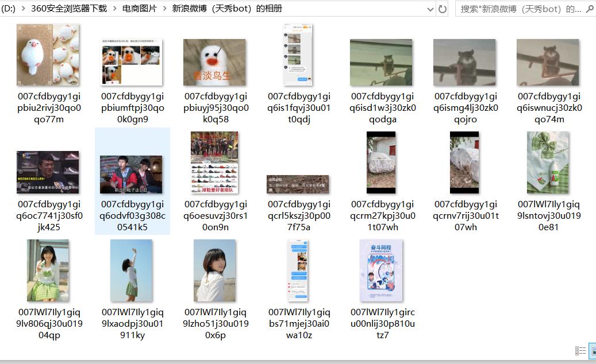Viewport: 596px width, 364px height.
Task: Select the seated girl thumbnail 04qp
Action: 48,270
